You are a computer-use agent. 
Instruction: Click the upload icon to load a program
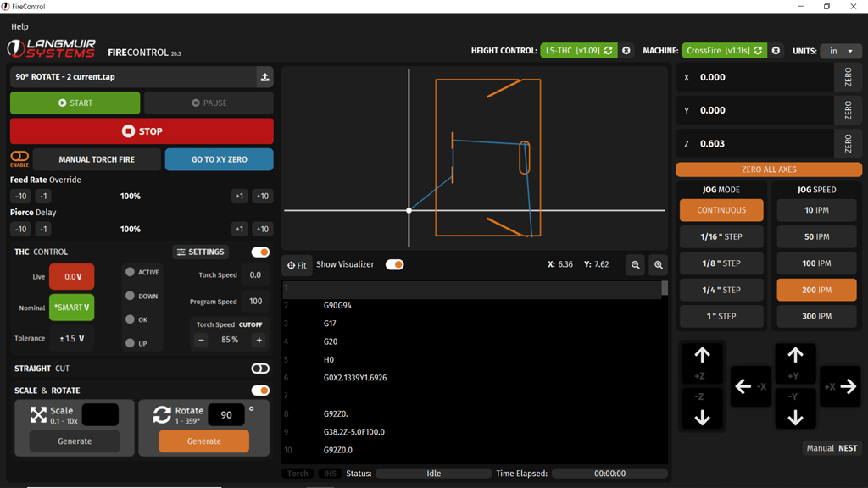(x=264, y=76)
